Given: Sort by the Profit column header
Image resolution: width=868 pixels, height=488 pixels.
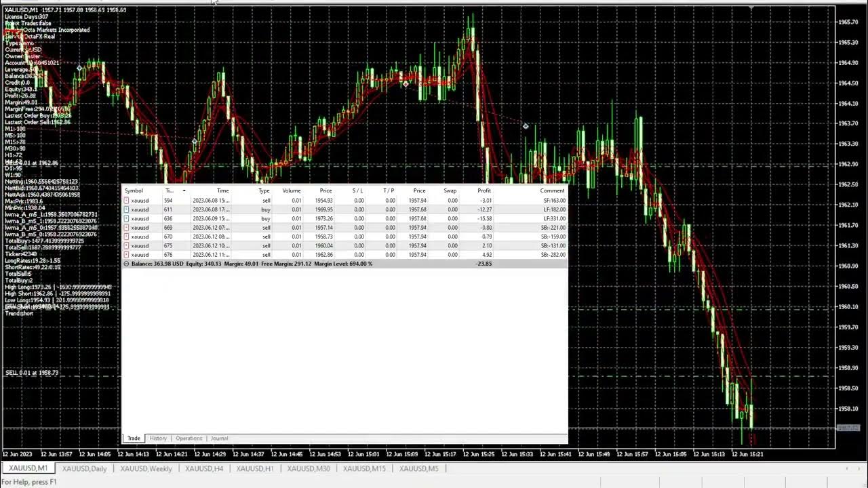Looking at the screenshot, I should [484, 190].
